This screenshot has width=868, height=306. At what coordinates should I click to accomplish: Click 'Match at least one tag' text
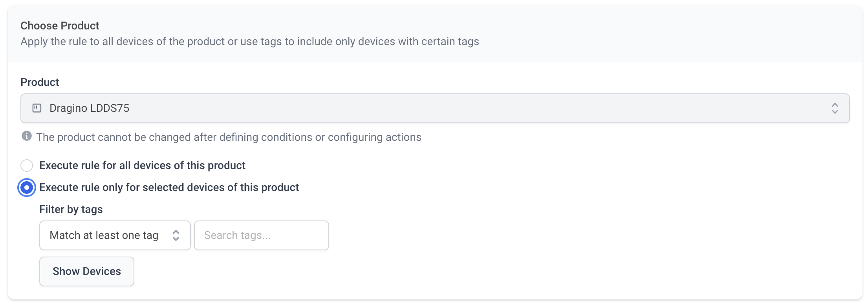click(x=104, y=235)
